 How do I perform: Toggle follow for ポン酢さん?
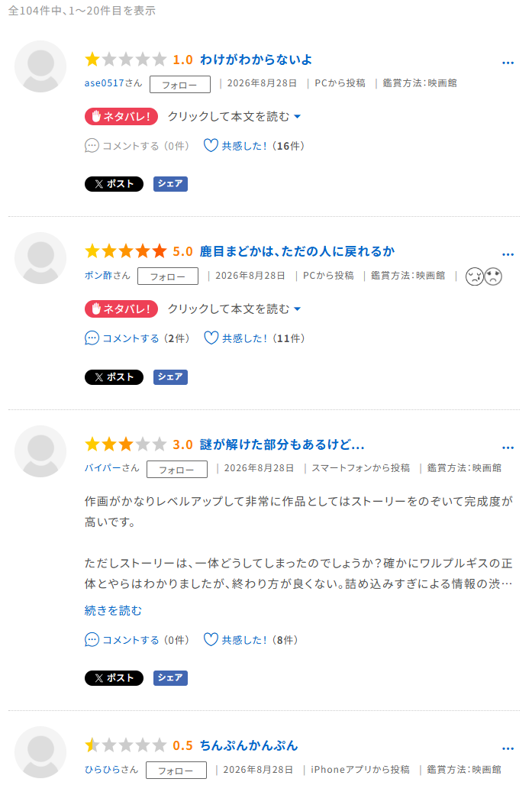point(168,276)
